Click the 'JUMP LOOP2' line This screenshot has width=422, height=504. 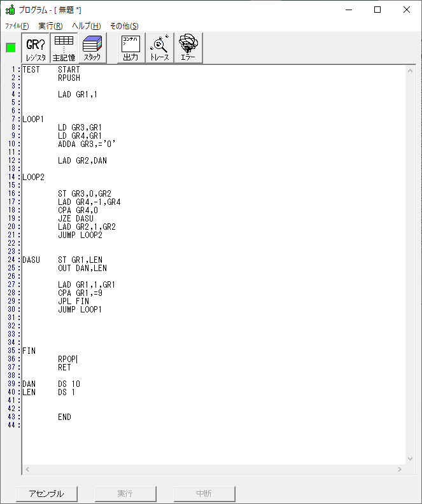click(x=80, y=235)
